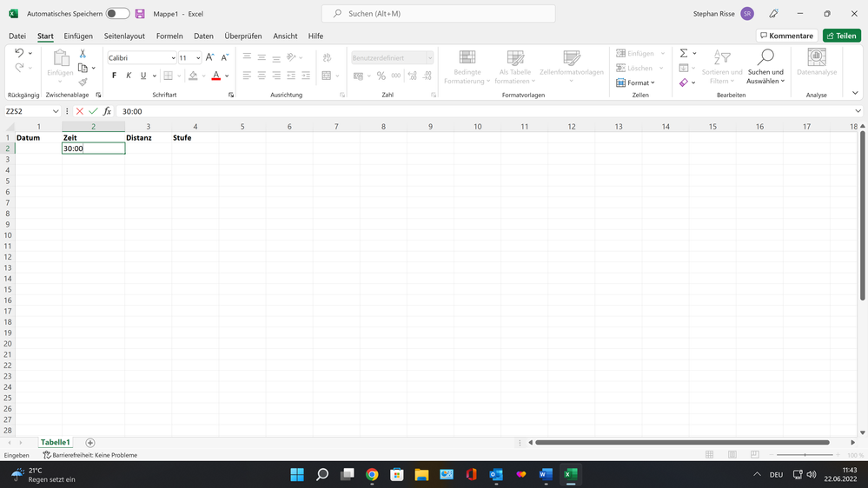Decrease font size with the smaller A icon
The width and height of the screenshot is (868, 488).
point(225,57)
